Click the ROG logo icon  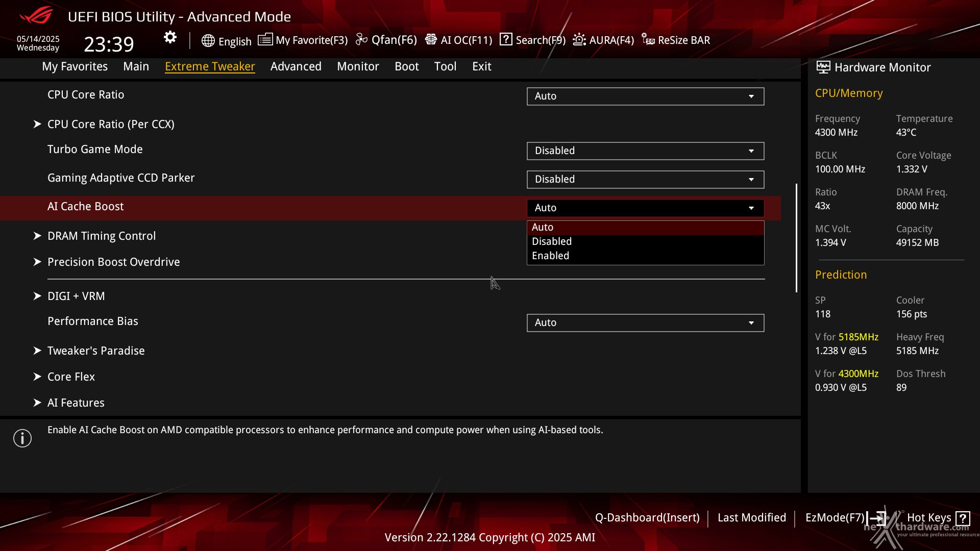[x=36, y=15]
